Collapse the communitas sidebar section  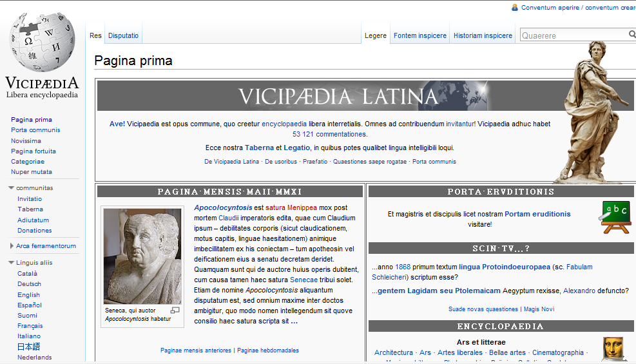coord(12,188)
